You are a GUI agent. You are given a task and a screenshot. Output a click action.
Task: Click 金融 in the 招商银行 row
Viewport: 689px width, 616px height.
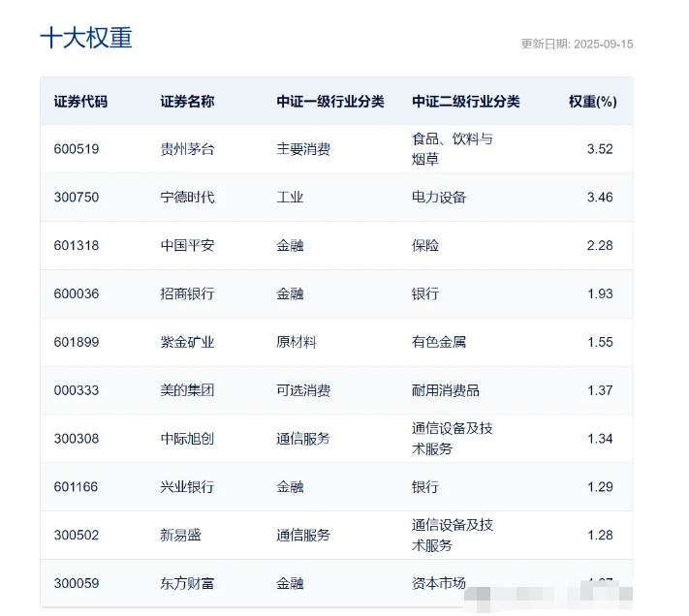(290, 293)
